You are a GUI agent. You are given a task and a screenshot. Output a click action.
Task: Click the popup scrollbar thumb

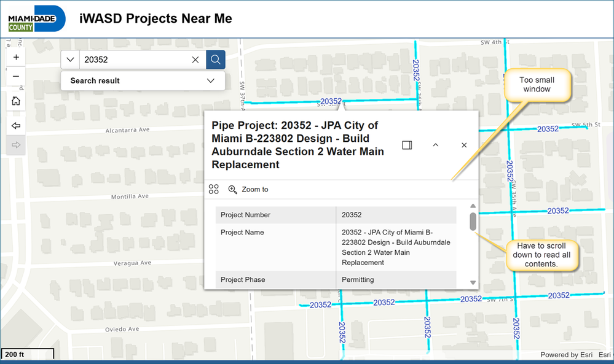(473, 222)
